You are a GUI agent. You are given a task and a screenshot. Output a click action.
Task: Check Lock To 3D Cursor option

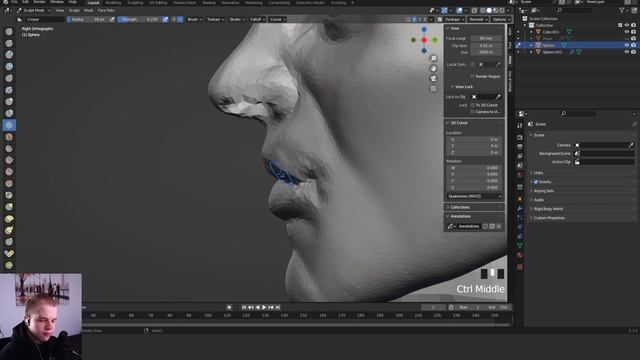coord(473,105)
